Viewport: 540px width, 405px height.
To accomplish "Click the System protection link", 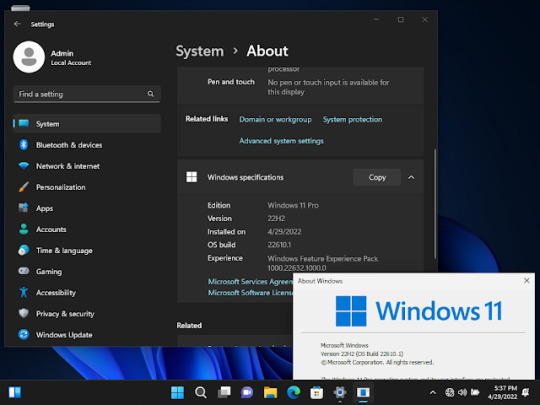I will pyautogui.click(x=352, y=120).
